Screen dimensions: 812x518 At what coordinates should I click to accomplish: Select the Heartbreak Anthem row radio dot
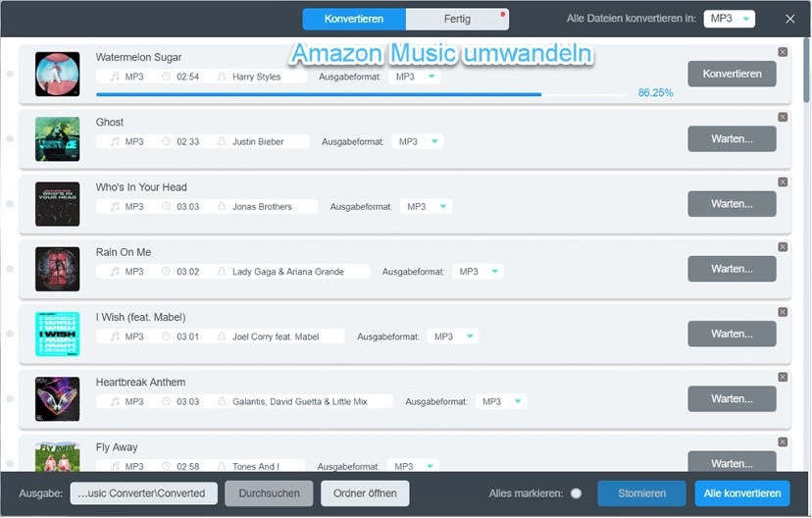10,399
